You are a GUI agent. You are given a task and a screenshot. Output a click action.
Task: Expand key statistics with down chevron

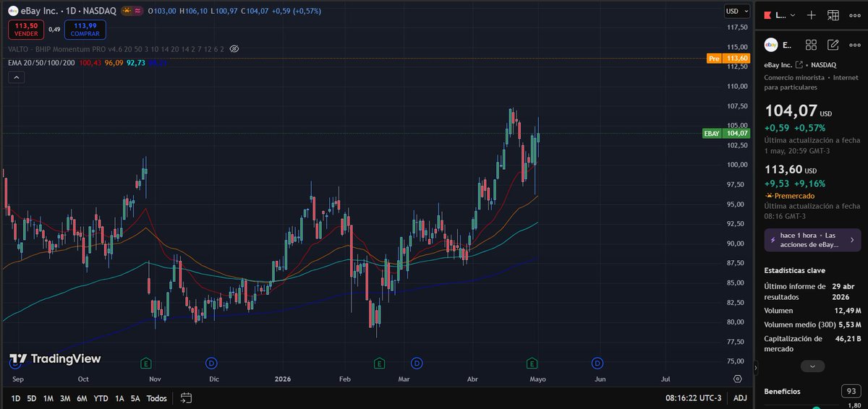[812, 366]
